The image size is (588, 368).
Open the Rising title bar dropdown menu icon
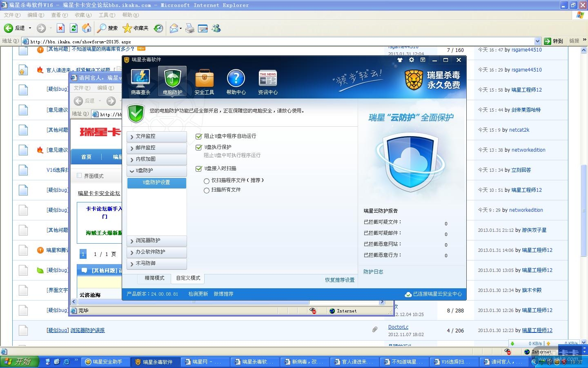[x=423, y=60]
